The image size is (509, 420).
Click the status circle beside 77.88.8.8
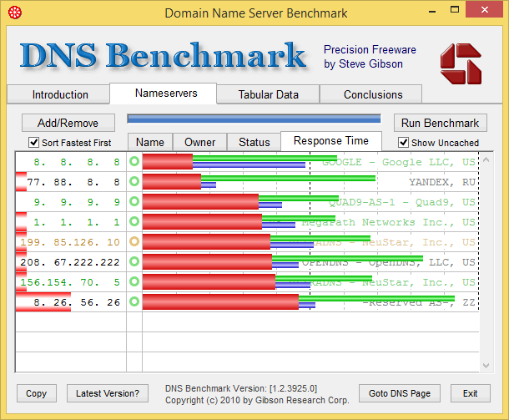click(134, 181)
